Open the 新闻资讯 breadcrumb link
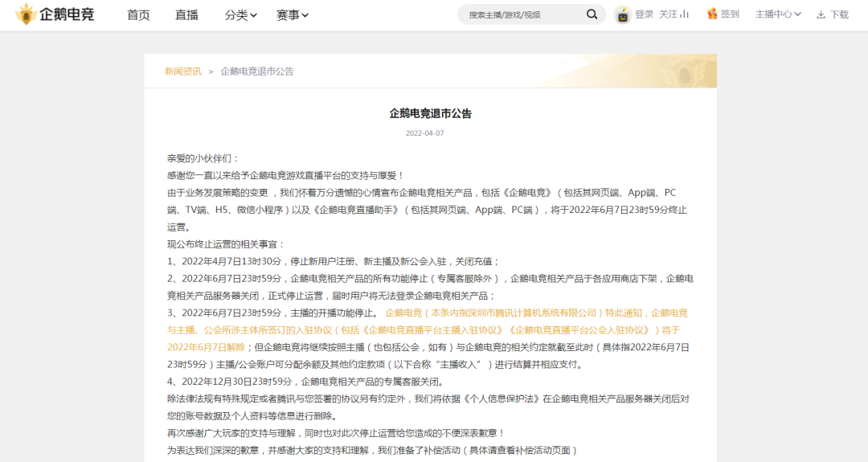Image resolution: width=868 pixels, height=462 pixels. [183, 72]
